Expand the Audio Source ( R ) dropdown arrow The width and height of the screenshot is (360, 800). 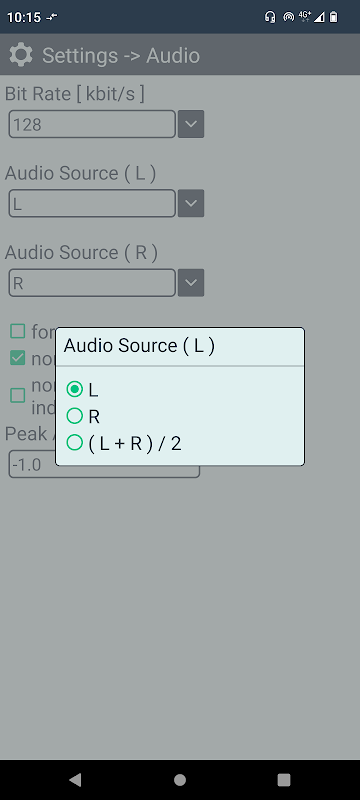tap(191, 283)
